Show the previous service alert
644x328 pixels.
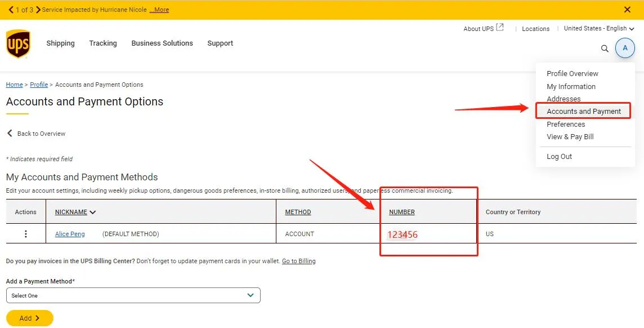tap(11, 10)
